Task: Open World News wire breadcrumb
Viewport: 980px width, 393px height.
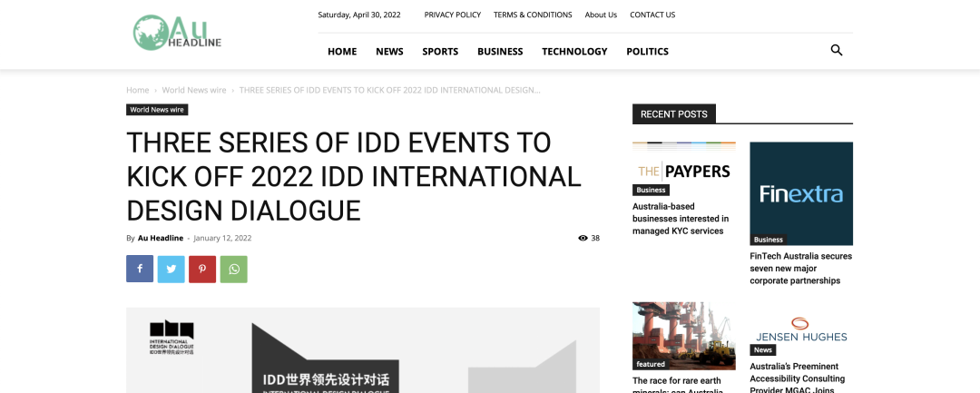Action: coord(194,90)
